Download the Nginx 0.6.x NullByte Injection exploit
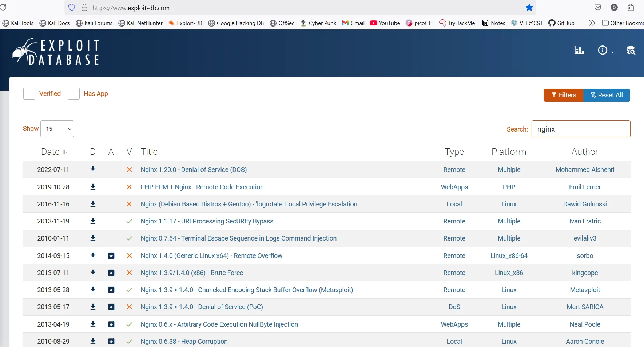This screenshot has height=347, width=644. point(93,324)
